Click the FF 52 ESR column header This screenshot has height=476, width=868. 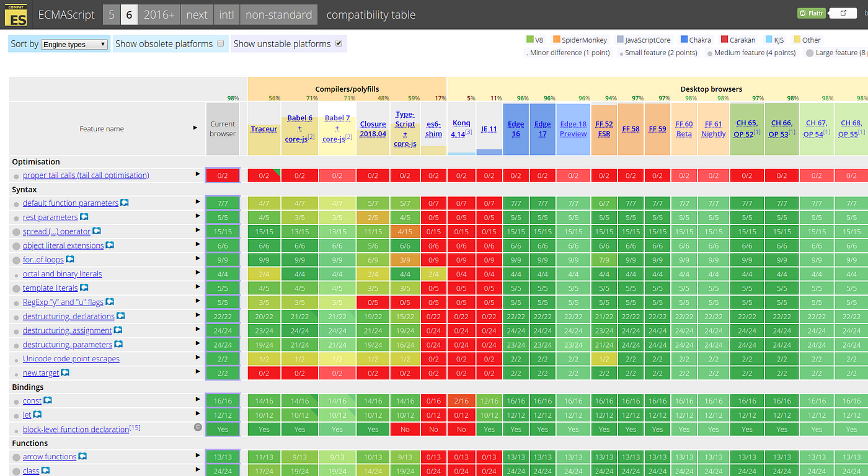pos(604,129)
